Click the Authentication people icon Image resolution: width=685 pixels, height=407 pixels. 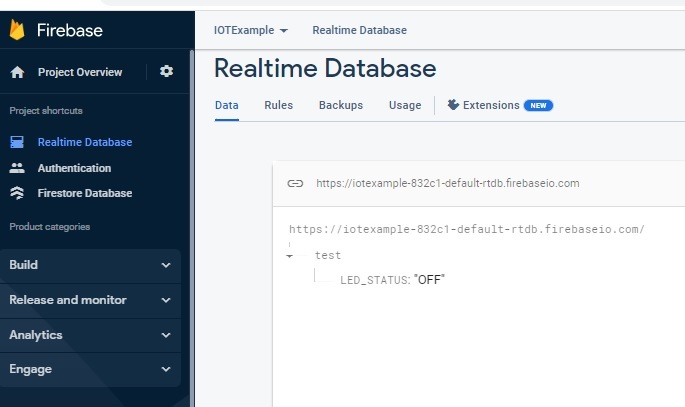[x=17, y=168]
